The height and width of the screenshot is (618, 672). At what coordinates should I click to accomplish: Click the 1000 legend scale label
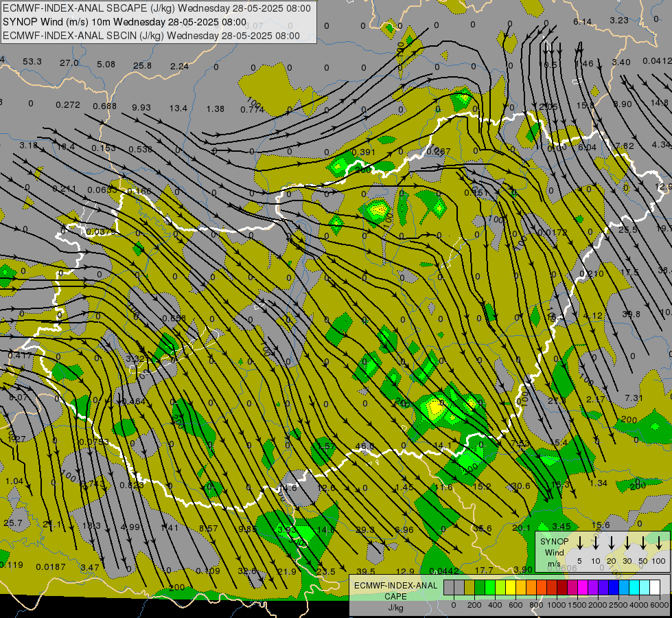(557, 605)
